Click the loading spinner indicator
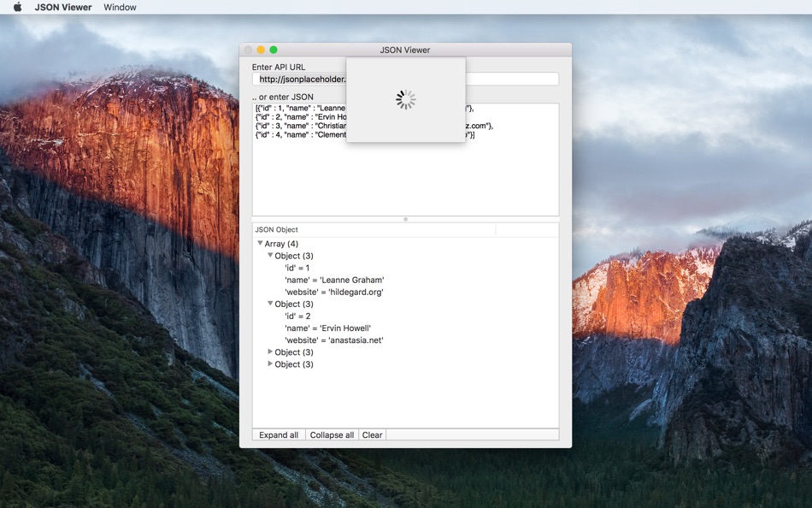Viewport: 812px width, 508px height. pyautogui.click(x=405, y=99)
